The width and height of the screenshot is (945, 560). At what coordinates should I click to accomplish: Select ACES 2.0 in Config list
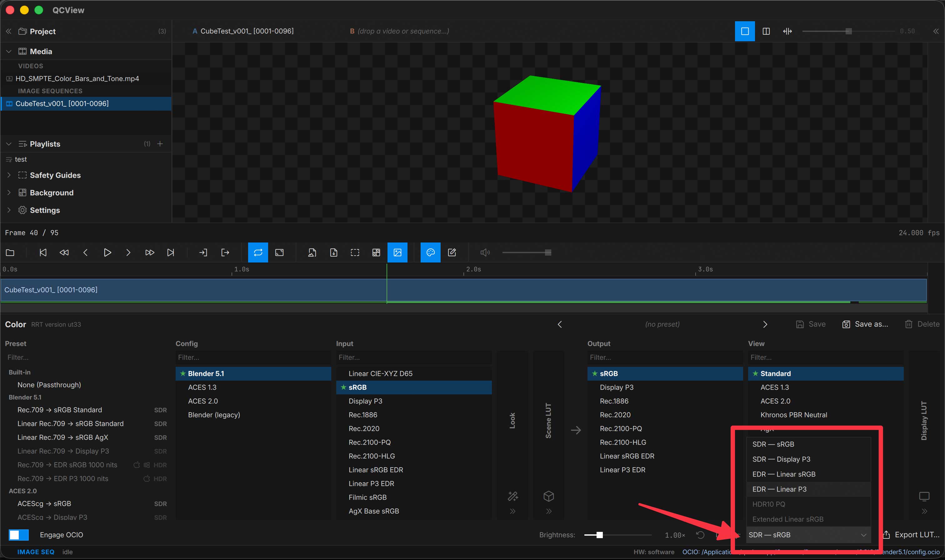253,401
